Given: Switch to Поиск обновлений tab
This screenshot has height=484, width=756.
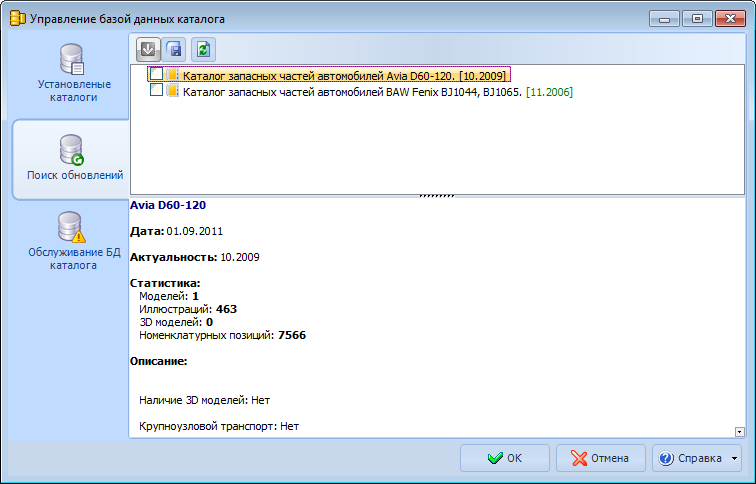Looking at the screenshot, I should click(x=70, y=158).
